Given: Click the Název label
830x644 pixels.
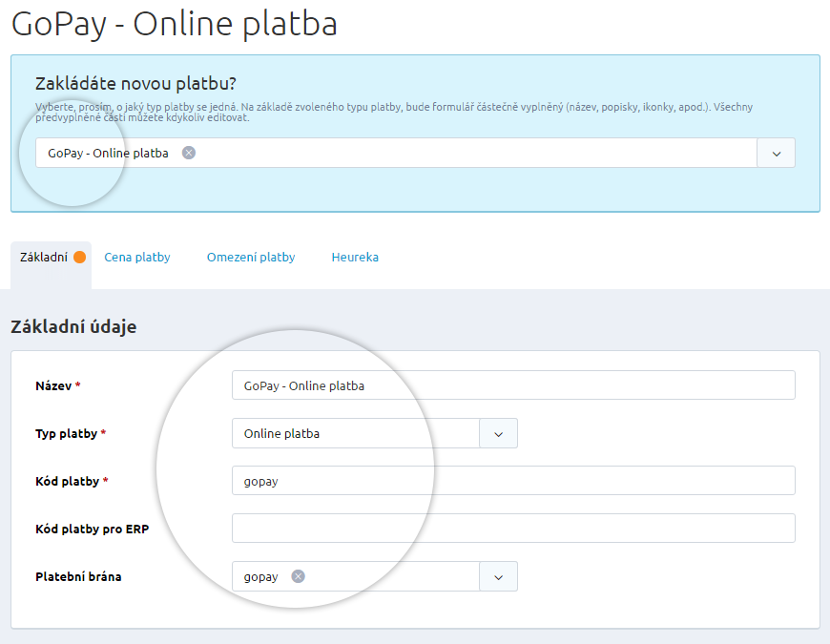Looking at the screenshot, I should point(53,385).
